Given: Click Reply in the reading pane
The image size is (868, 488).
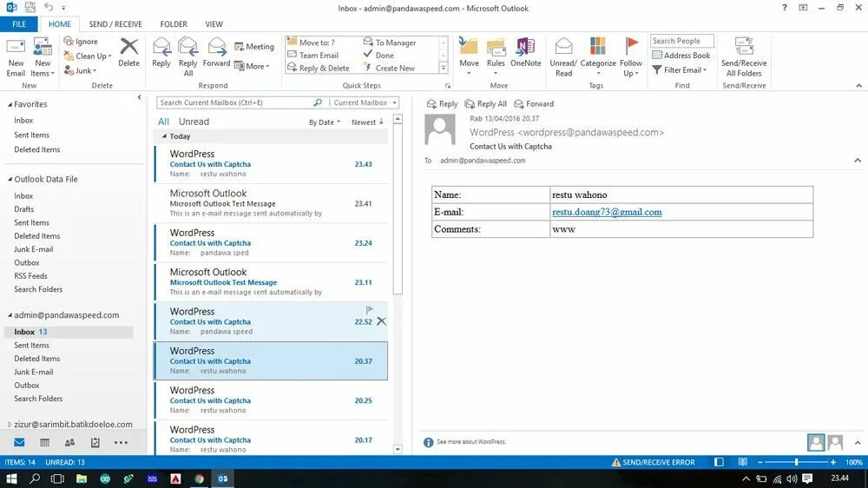Looking at the screenshot, I should point(443,103).
